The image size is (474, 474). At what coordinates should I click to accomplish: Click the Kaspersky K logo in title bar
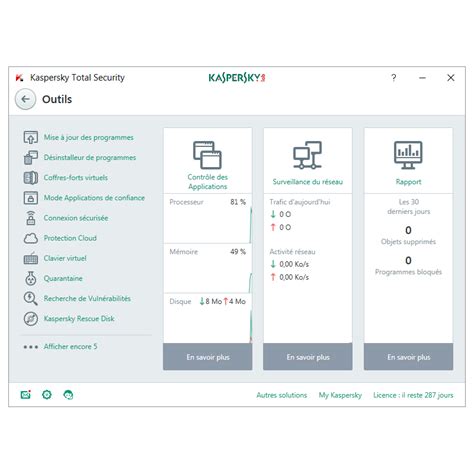click(19, 78)
